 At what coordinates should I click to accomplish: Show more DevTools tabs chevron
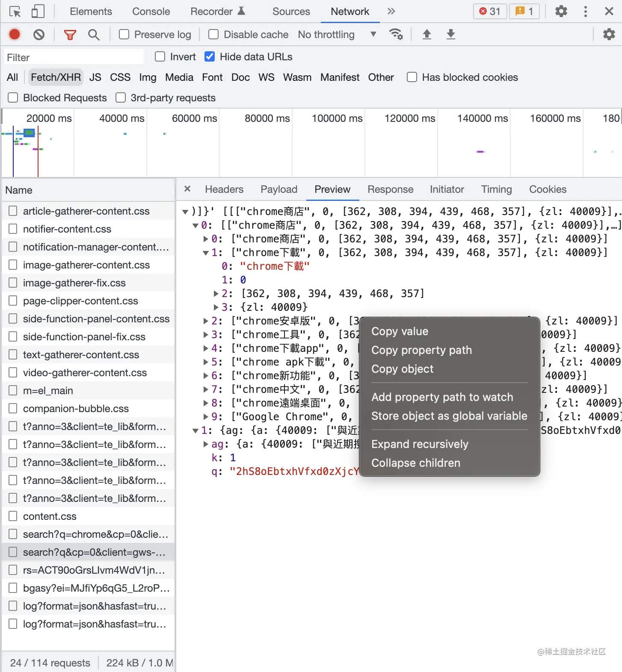tap(391, 11)
